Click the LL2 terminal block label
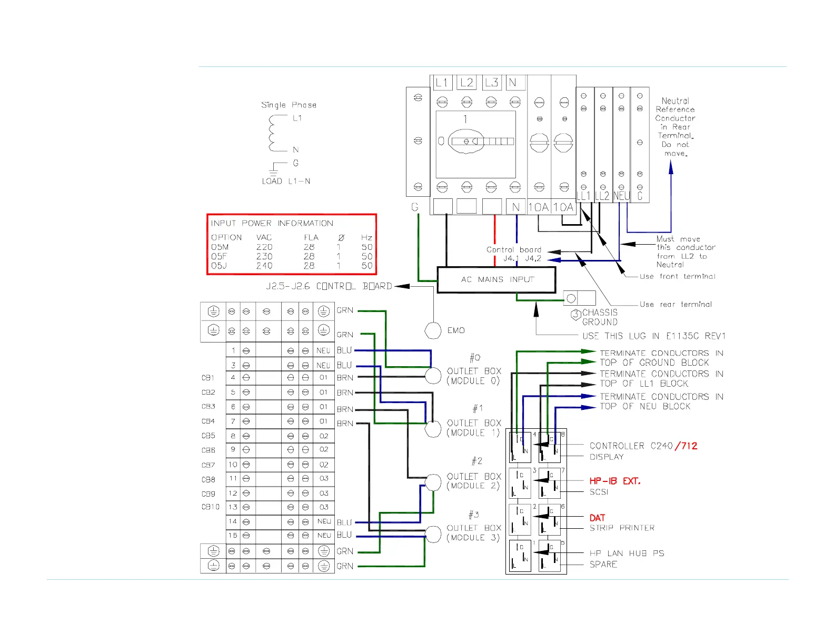This screenshot has height=644, width=834. [602, 196]
